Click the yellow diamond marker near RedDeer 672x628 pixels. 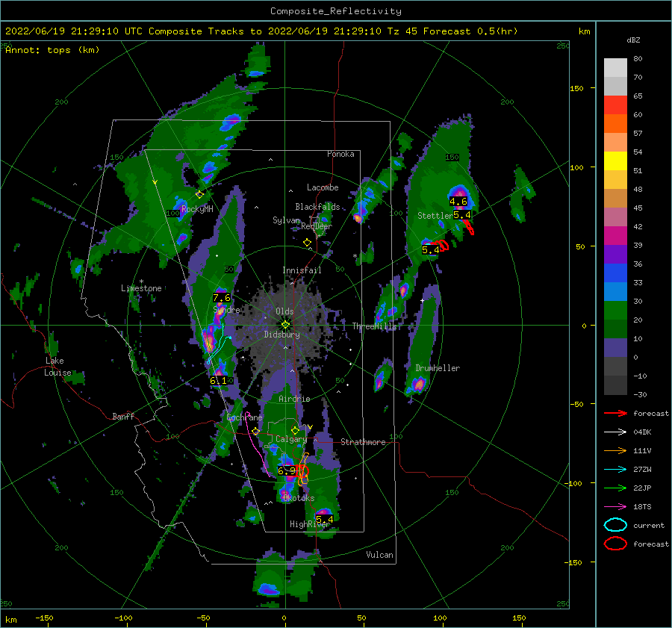307,243
